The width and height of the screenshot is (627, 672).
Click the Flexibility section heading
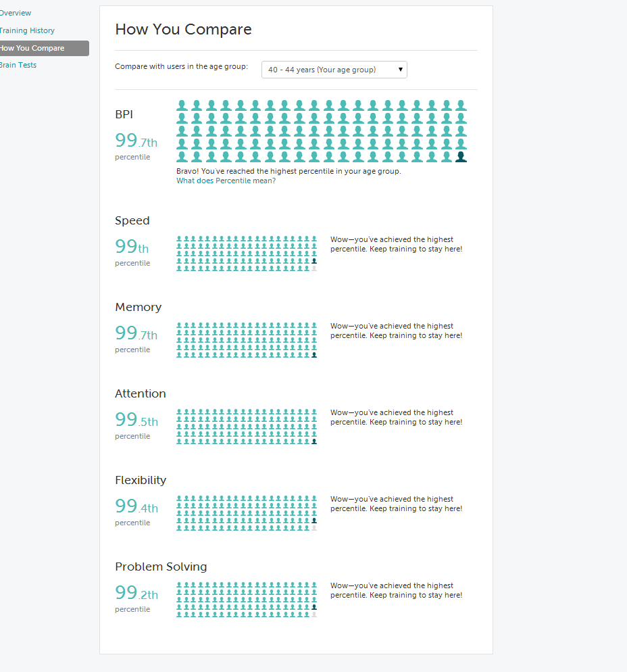coord(141,481)
